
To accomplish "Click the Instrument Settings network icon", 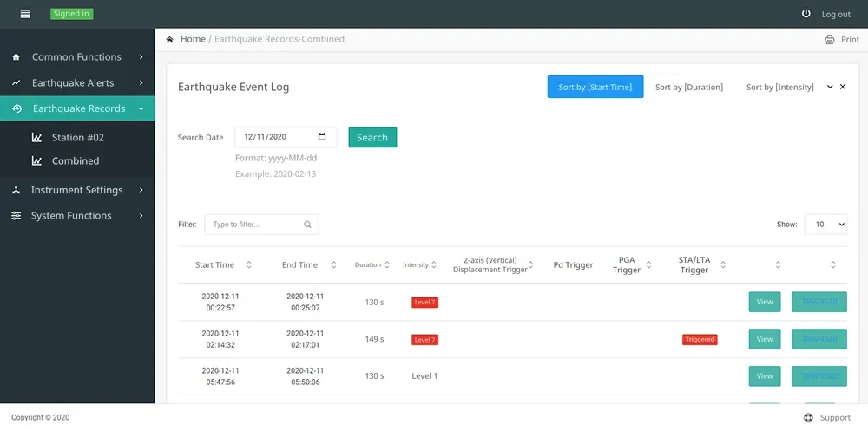I will tap(16, 190).
